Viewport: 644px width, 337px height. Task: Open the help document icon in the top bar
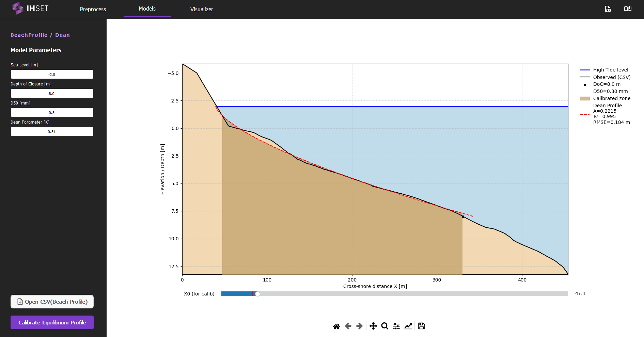pyautogui.click(x=608, y=9)
